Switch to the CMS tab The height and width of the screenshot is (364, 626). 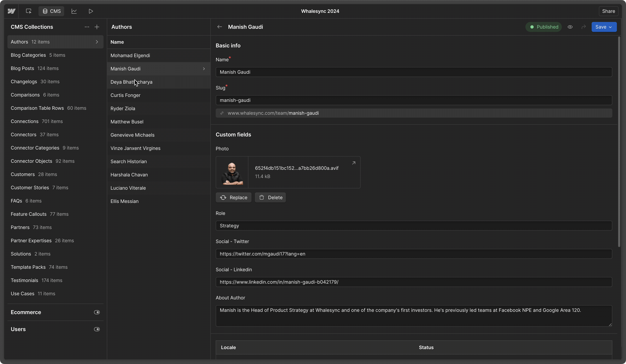[x=51, y=11]
